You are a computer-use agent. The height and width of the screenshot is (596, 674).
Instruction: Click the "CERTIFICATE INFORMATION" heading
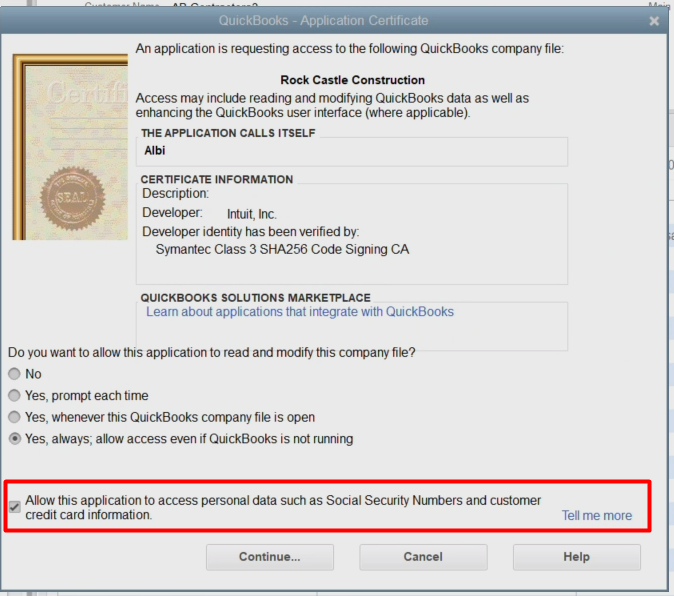[217, 179]
